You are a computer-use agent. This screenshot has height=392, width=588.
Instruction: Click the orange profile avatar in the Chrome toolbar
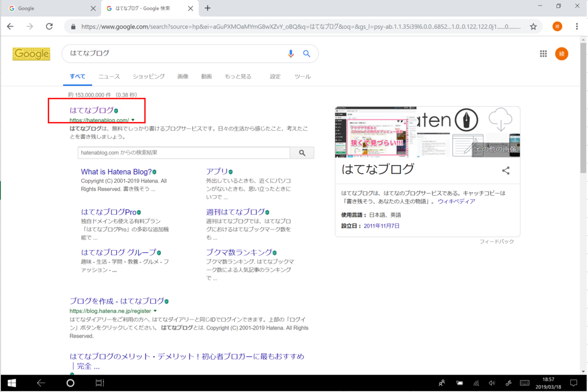click(557, 26)
